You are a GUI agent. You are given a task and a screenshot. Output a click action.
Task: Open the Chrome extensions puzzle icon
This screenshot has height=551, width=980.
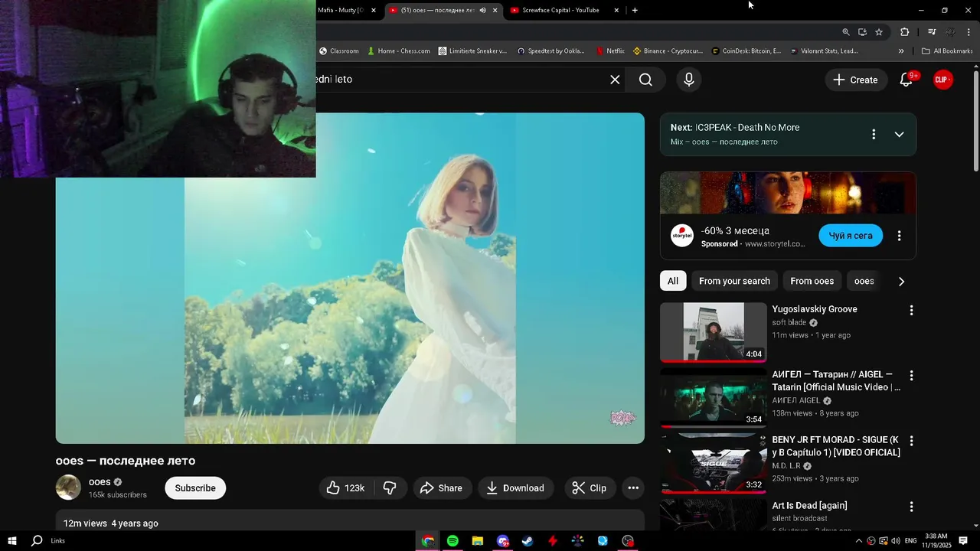click(x=905, y=32)
